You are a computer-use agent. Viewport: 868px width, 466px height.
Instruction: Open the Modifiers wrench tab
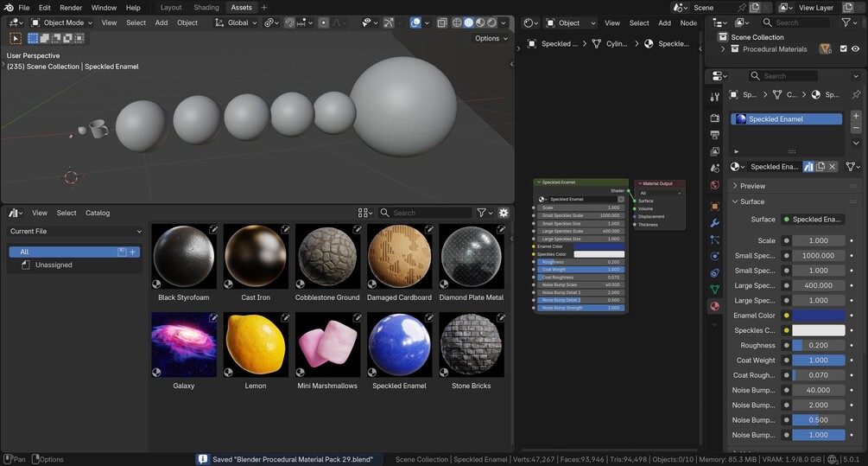tap(715, 223)
